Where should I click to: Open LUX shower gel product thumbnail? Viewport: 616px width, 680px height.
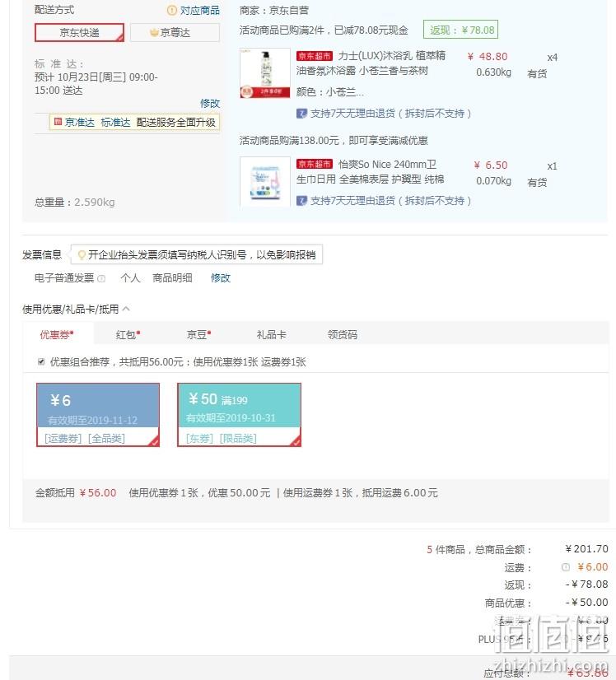(265, 72)
